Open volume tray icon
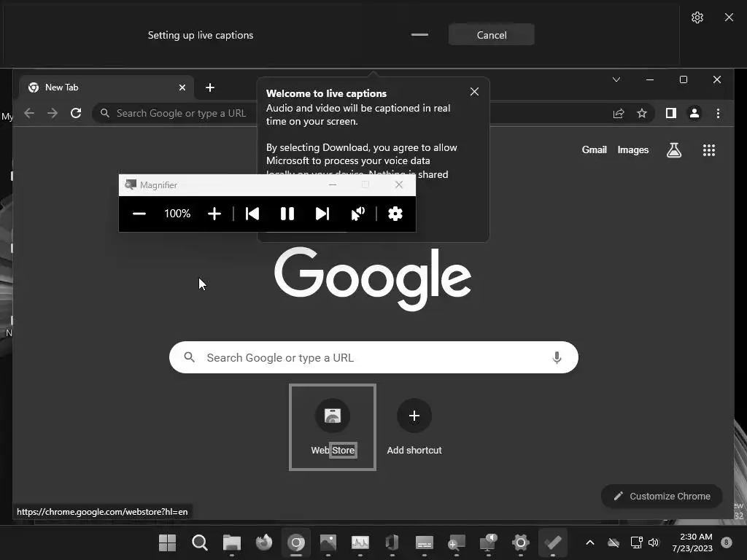The image size is (747, 560). [x=653, y=542]
